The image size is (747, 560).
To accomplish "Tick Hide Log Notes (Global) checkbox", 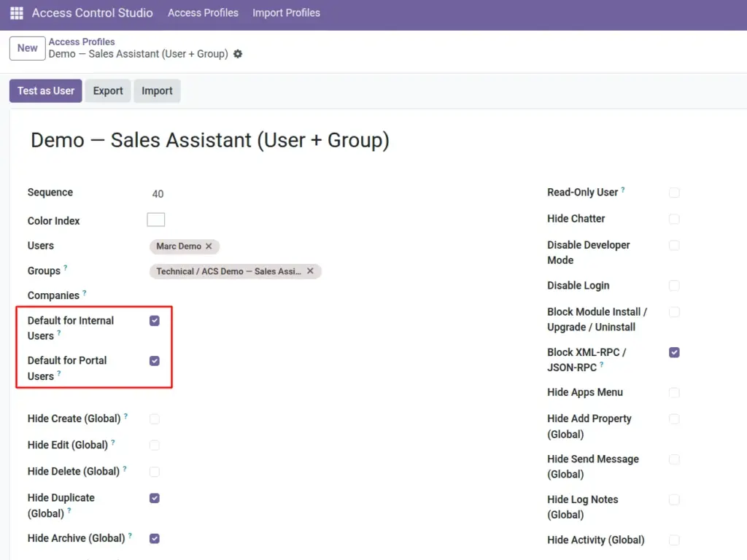I will click(x=674, y=499).
